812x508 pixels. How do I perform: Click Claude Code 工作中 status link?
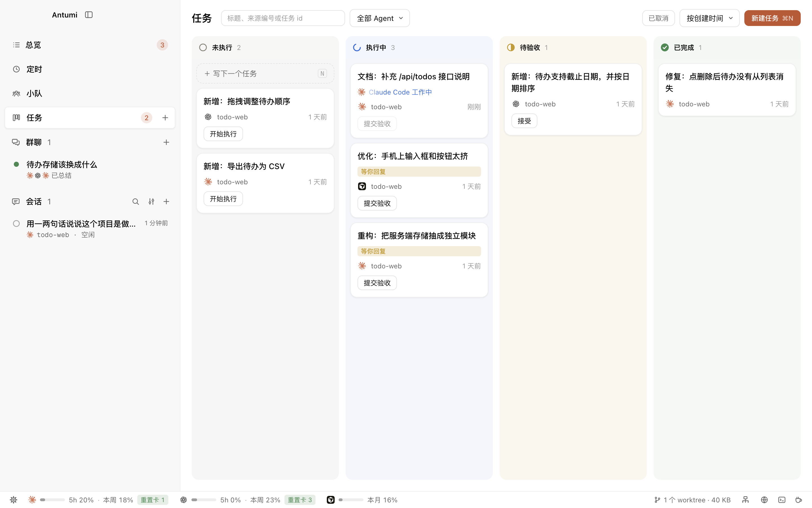coord(400,92)
